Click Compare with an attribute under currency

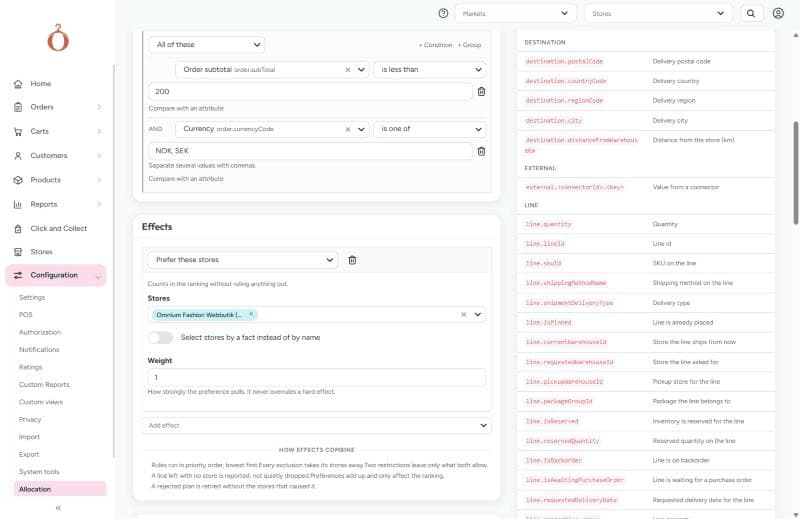[x=186, y=179]
